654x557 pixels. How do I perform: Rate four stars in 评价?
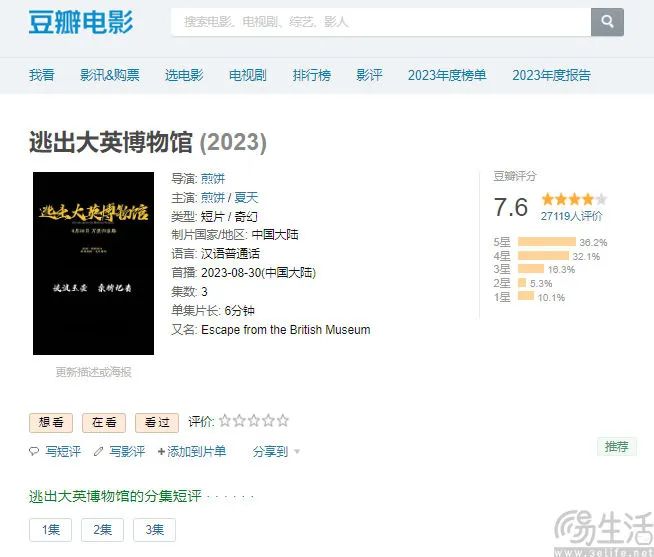(268, 421)
